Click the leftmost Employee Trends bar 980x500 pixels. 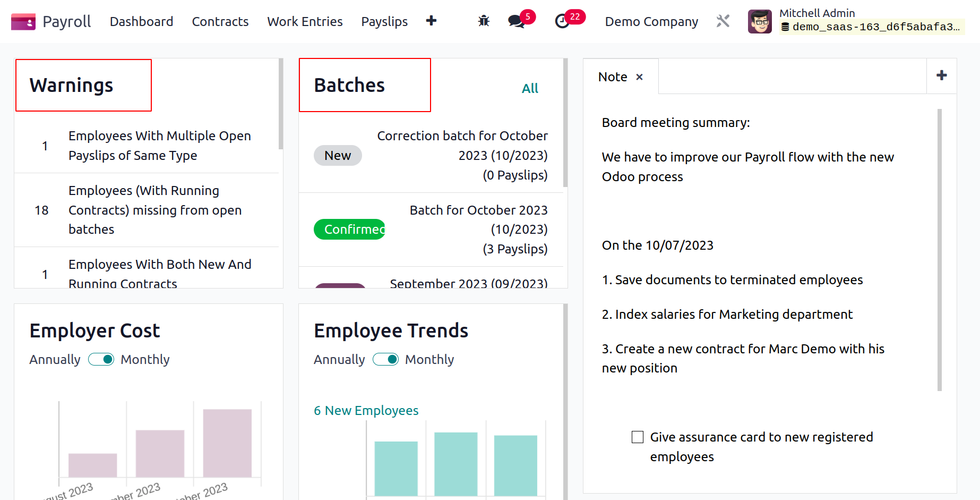[396, 469]
